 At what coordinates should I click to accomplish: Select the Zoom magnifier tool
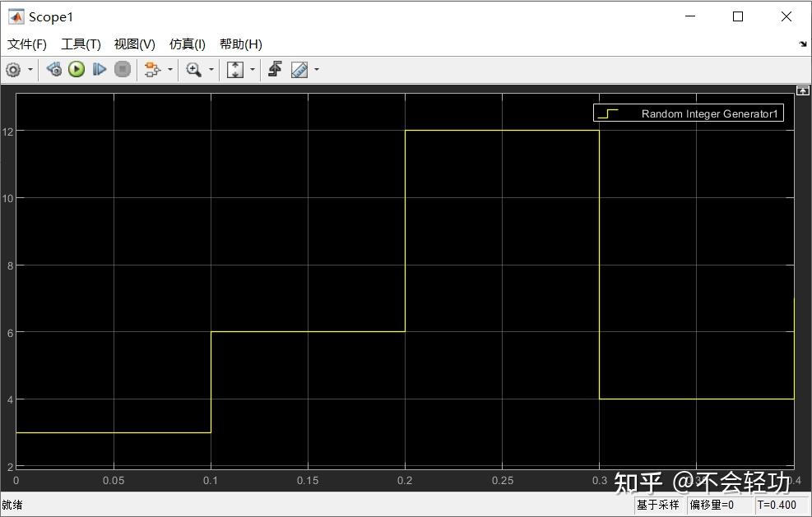coord(193,69)
